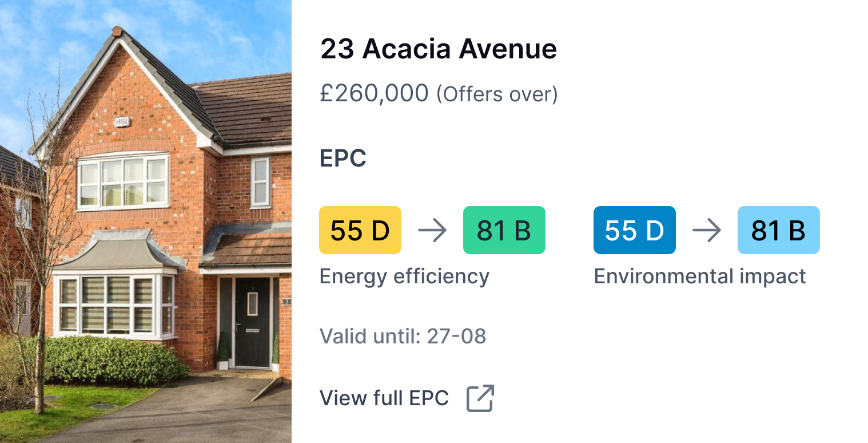Click the arrow between environmental impact ratings
This screenshot has height=443, width=868.
coord(707,231)
